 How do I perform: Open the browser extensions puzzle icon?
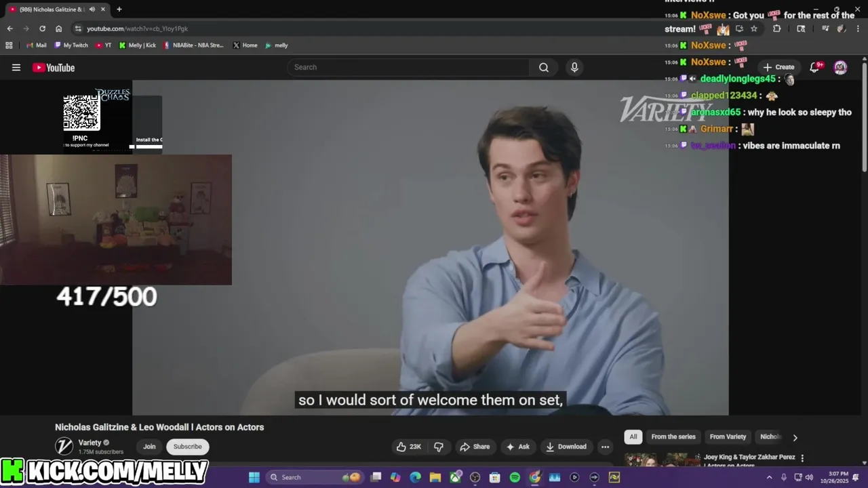[x=776, y=28]
